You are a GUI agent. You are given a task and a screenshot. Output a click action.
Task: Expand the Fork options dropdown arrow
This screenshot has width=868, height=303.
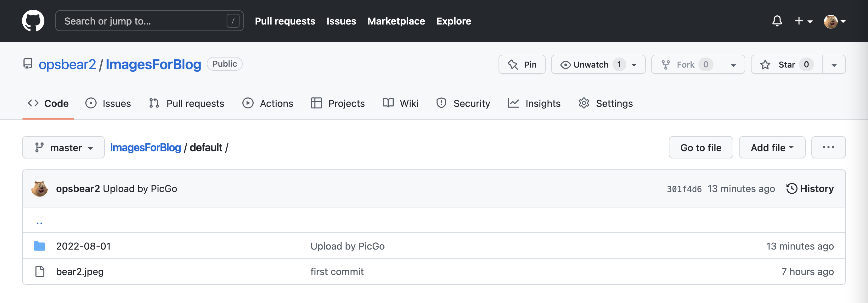pyautogui.click(x=733, y=64)
